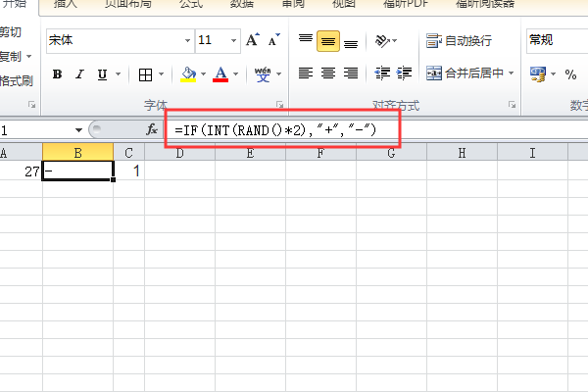
Task: Switch to the 数据 ribbon tab
Action: 242,4
